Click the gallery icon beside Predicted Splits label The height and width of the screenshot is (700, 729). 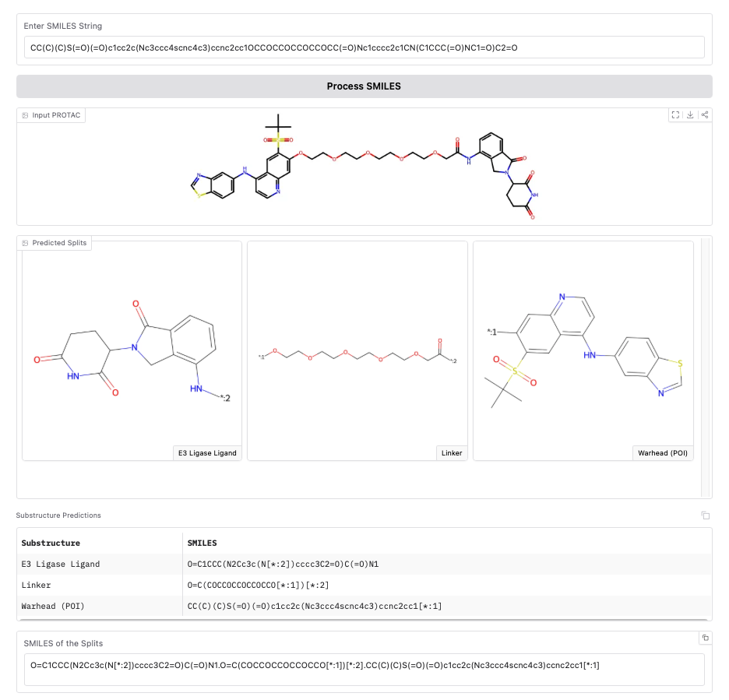[25, 243]
